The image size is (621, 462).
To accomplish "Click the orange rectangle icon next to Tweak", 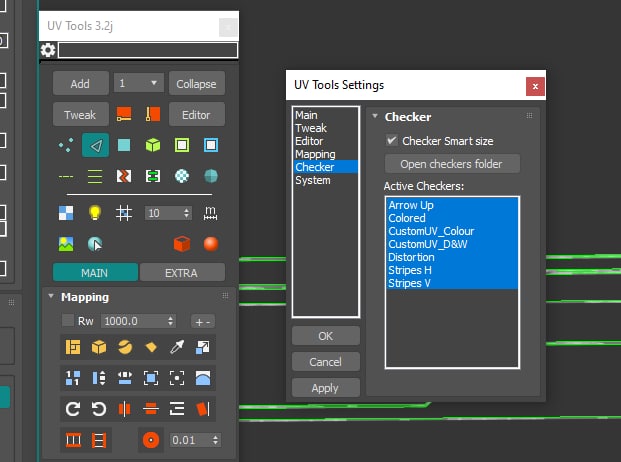I will [x=124, y=114].
